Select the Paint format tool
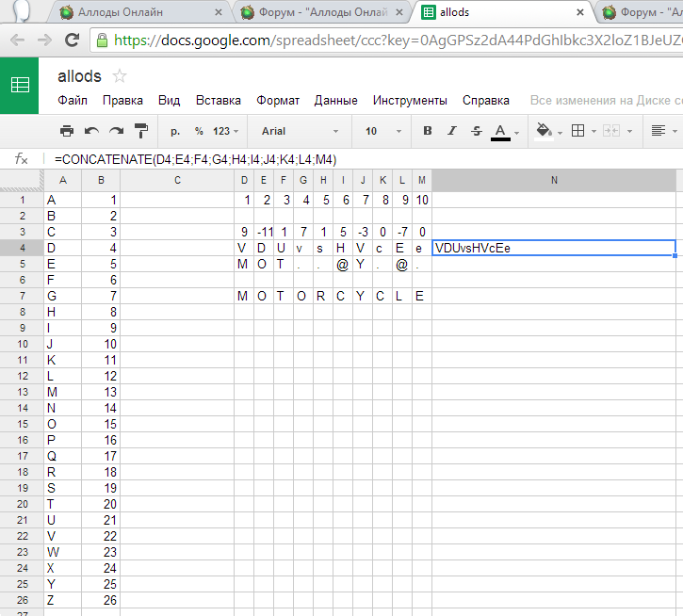Screen dimensions: 683x616 141,131
